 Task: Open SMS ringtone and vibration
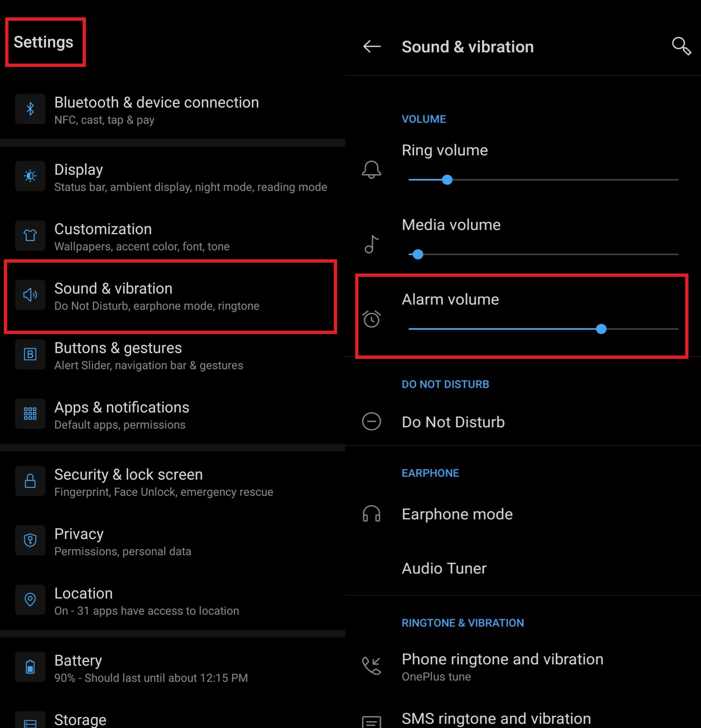tap(496, 719)
